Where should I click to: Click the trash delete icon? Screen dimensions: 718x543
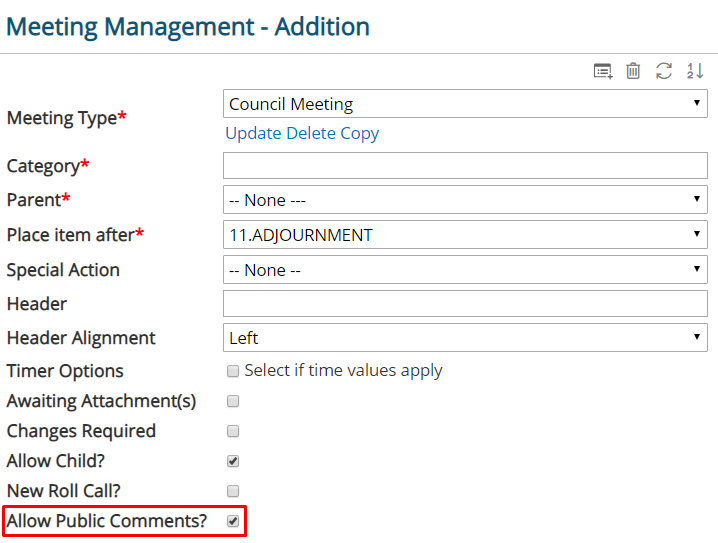pyautogui.click(x=633, y=71)
